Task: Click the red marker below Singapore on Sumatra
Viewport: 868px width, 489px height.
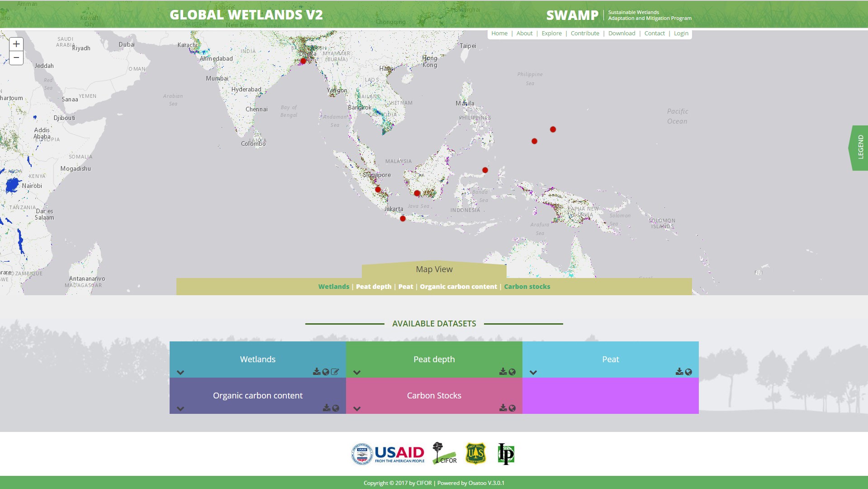Action: pyautogui.click(x=378, y=190)
